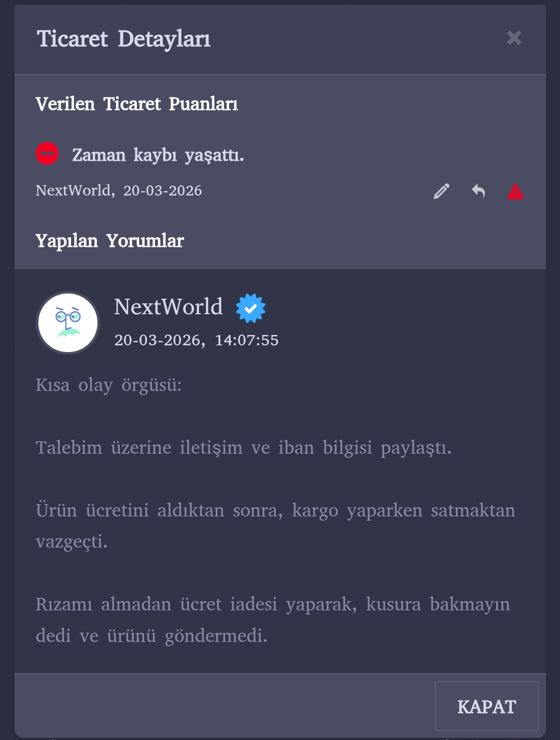The image size is (560, 740).
Task: Click the dialog footer bar beside KAPAT
Action: point(225,706)
